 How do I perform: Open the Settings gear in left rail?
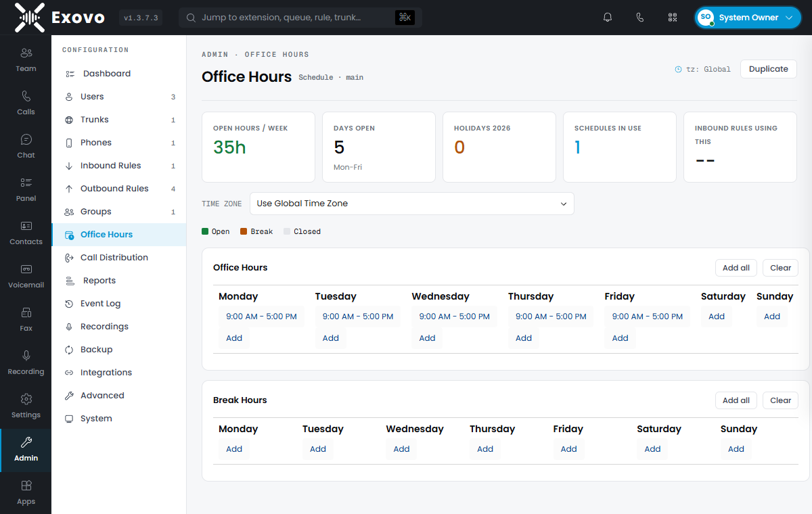tap(26, 406)
